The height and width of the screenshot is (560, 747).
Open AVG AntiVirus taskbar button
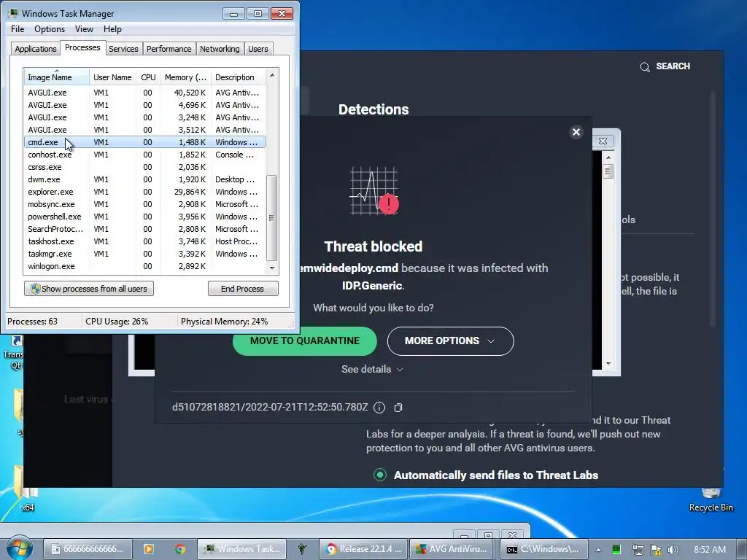(x=452, y=549)
